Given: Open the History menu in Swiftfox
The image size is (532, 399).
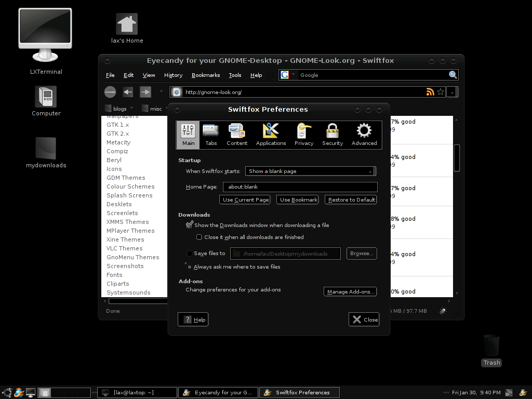Looking at the screenshot, I should (x=173, y=75).
